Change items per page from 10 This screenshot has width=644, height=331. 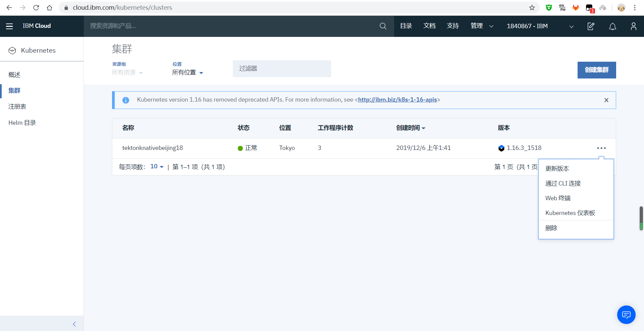point(157,166)
